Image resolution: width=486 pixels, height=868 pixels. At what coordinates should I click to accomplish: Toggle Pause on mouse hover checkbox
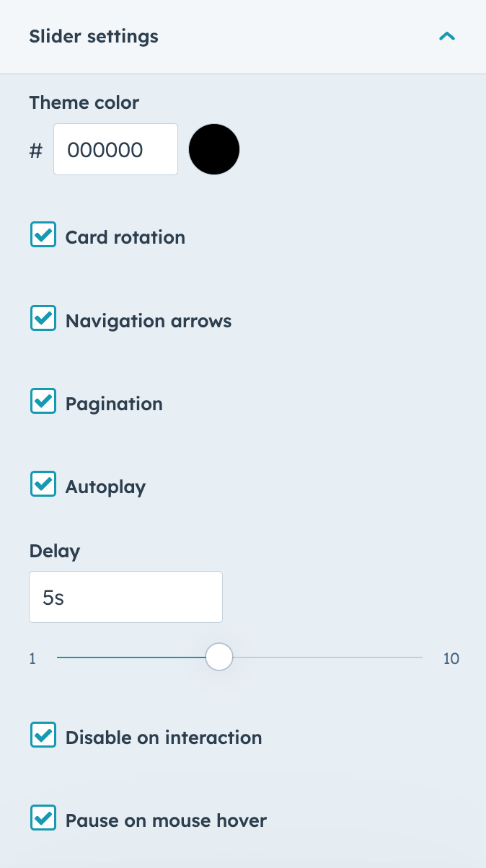[43, 818]
